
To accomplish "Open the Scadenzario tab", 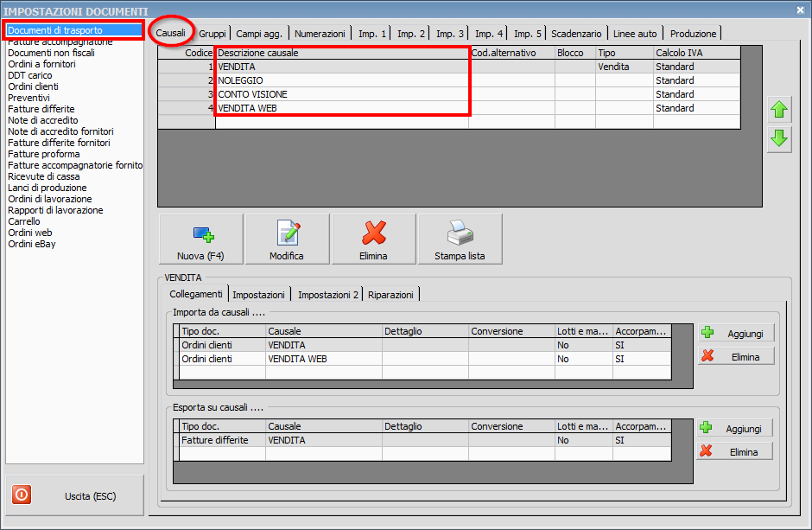I will pos(576,34).
